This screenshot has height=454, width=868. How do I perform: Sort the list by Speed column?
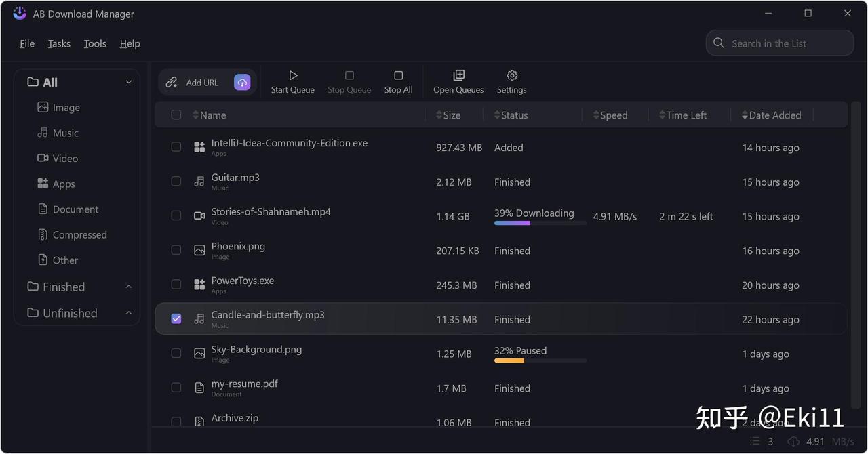pyautogui.click(x=610, y=115)
